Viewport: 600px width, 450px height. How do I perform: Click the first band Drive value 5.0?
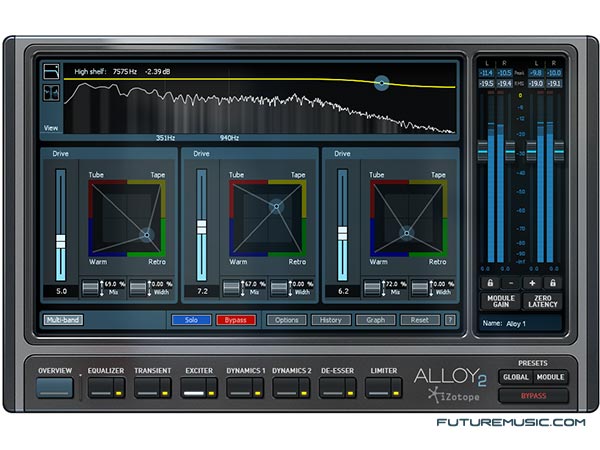click(x=61, y=291)
